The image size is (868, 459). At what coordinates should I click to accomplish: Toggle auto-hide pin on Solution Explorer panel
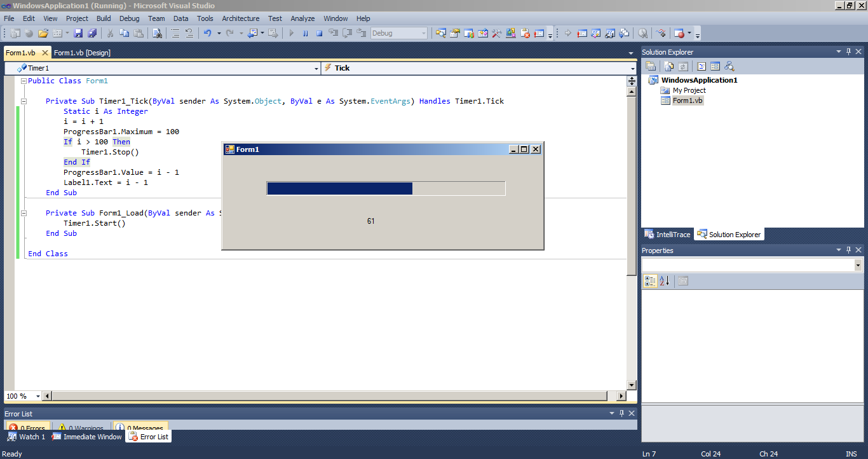(848, 51)
